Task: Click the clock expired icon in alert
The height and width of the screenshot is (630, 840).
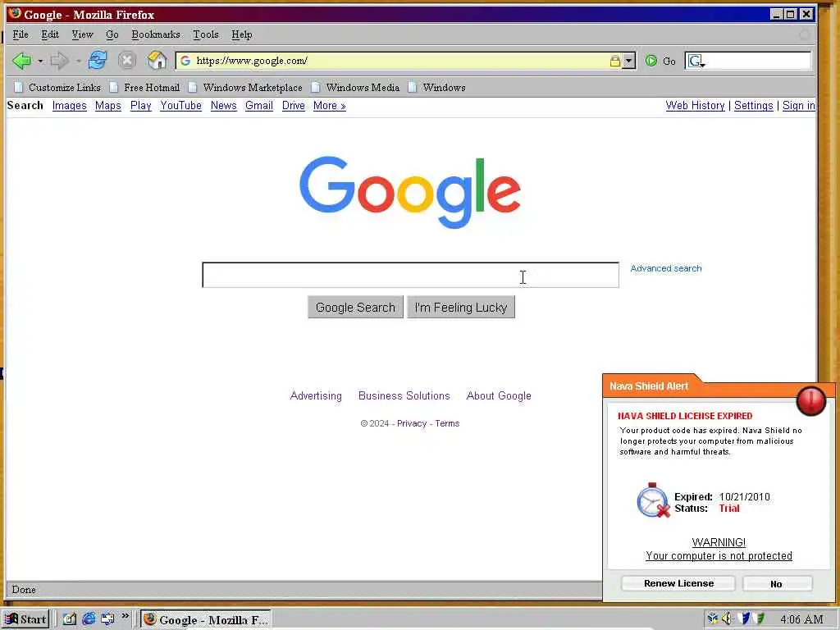Action: point(653,500)
